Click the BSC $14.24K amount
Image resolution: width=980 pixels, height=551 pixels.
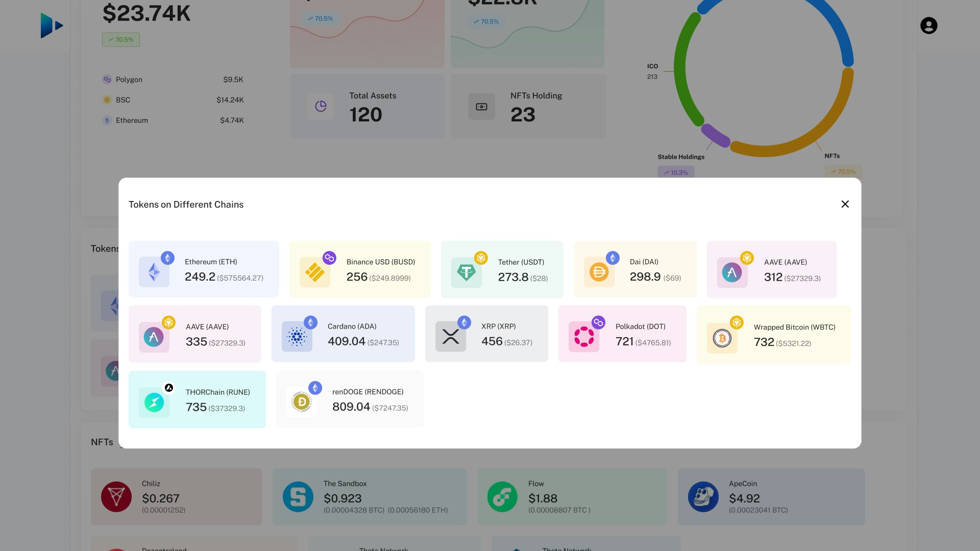point(230,100)
